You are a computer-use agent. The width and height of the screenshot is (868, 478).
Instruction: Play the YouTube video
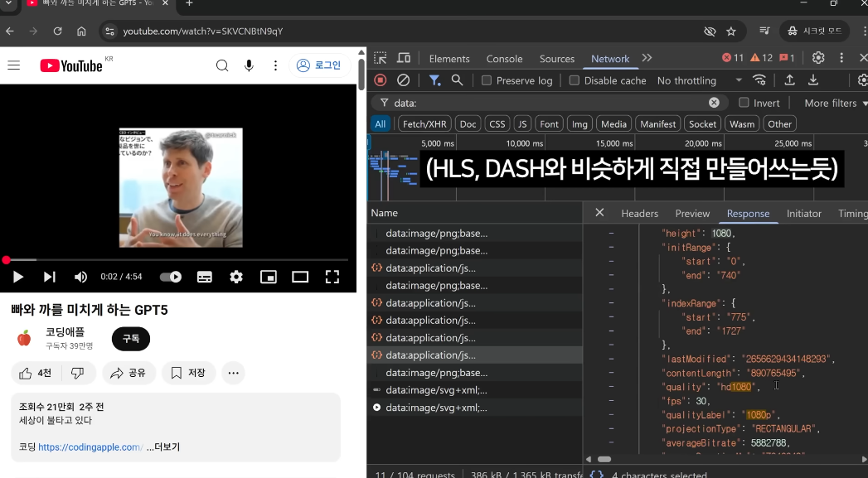point(17,277)
